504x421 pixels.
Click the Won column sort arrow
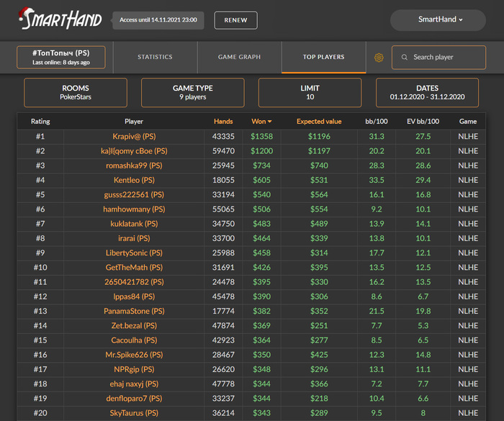[270, 122]
